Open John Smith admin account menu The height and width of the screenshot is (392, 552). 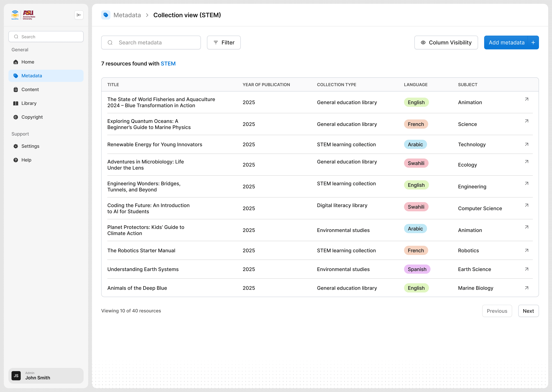click(x=46, y=376)
